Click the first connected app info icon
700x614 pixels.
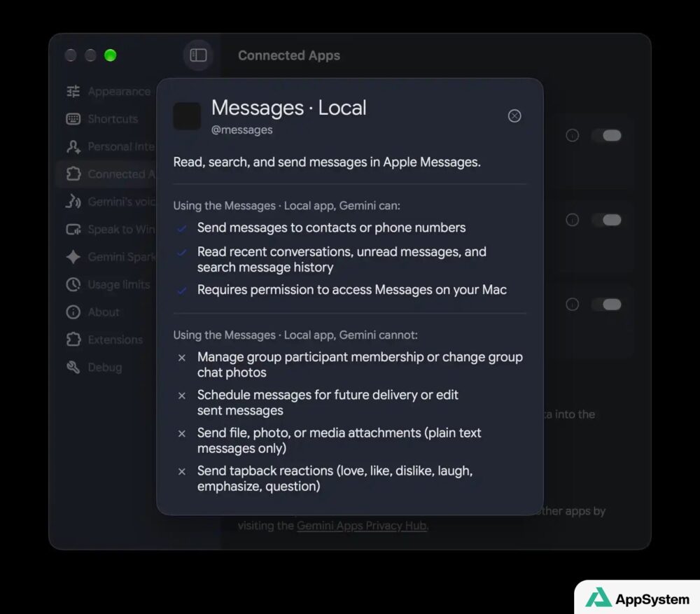573,135
